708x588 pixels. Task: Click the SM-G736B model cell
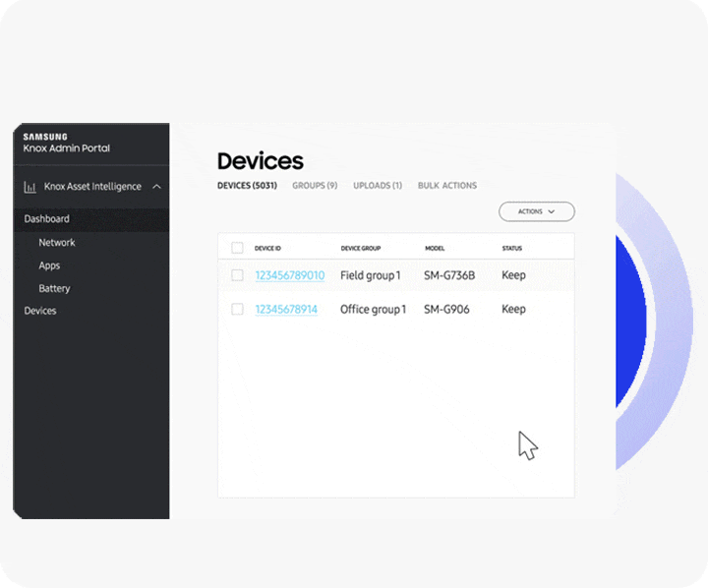449,275
